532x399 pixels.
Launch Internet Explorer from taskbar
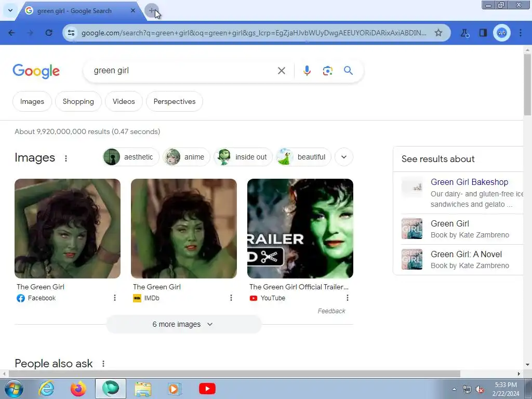[46, 389]
